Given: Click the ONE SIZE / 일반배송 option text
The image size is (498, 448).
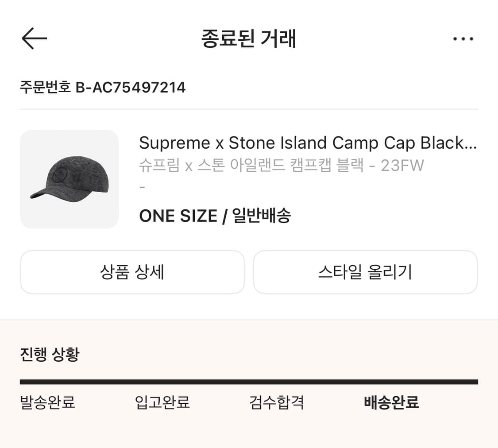Looking at the screenshot, I should pos(215,216).
